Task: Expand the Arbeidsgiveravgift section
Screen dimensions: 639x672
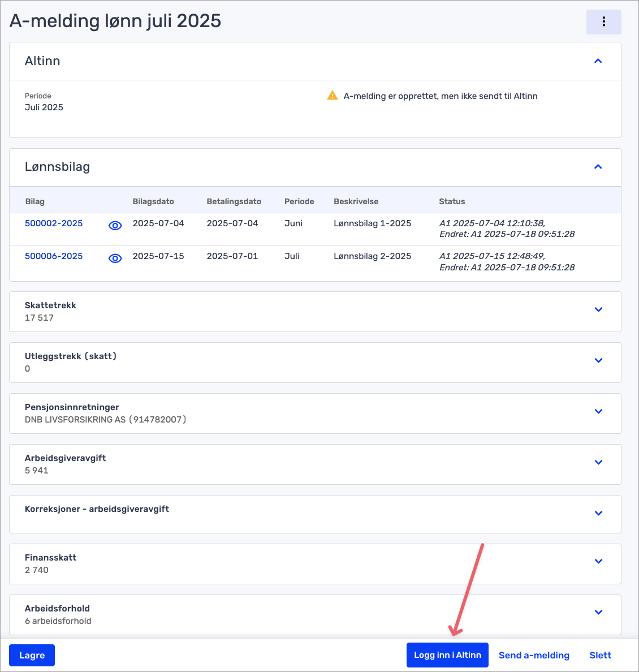Action: coord(598,463)
